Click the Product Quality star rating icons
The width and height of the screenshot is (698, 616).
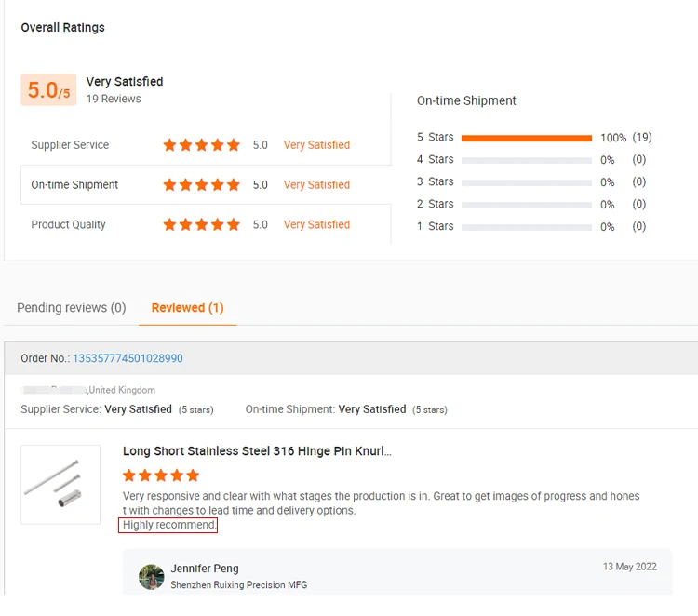point(201,225)
